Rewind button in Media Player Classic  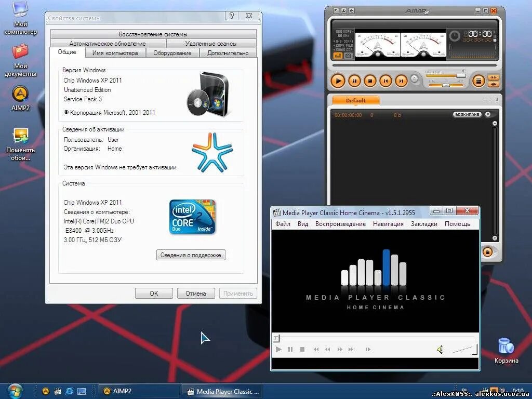point(328,350)
